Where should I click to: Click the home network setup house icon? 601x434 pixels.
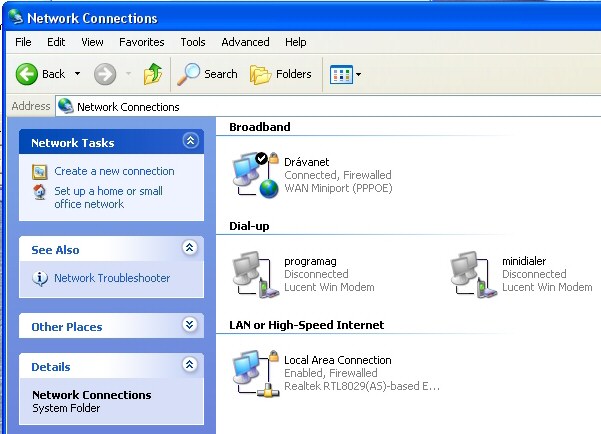click(39, 192)
